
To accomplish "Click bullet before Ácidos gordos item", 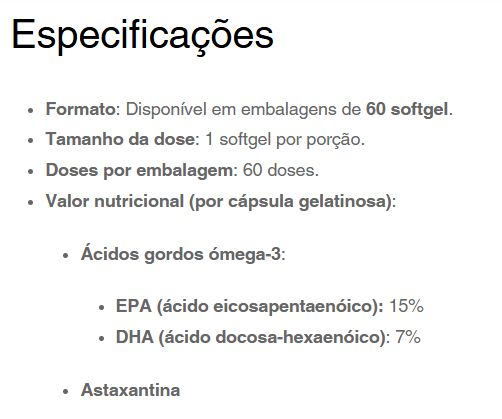I will coord(65,256).
